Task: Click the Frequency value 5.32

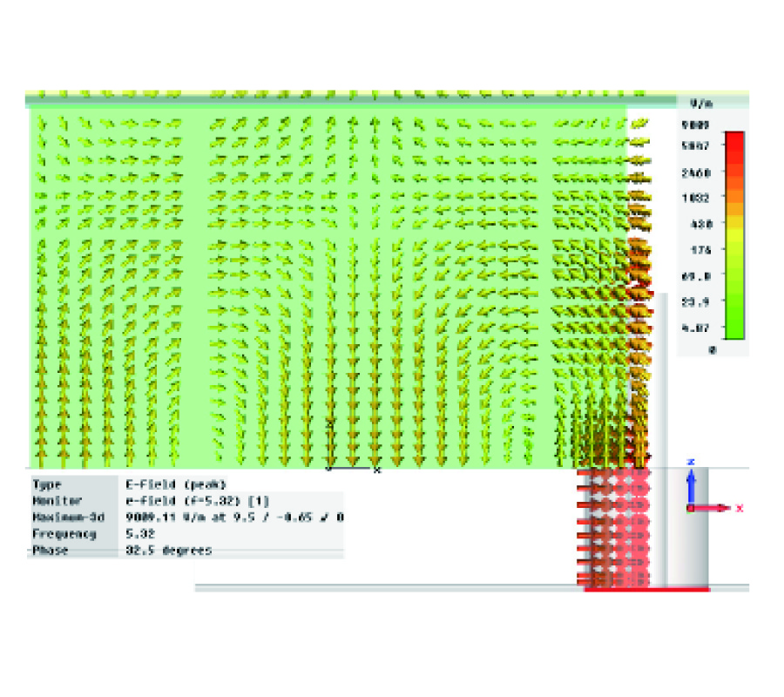Action: (139, 533)
